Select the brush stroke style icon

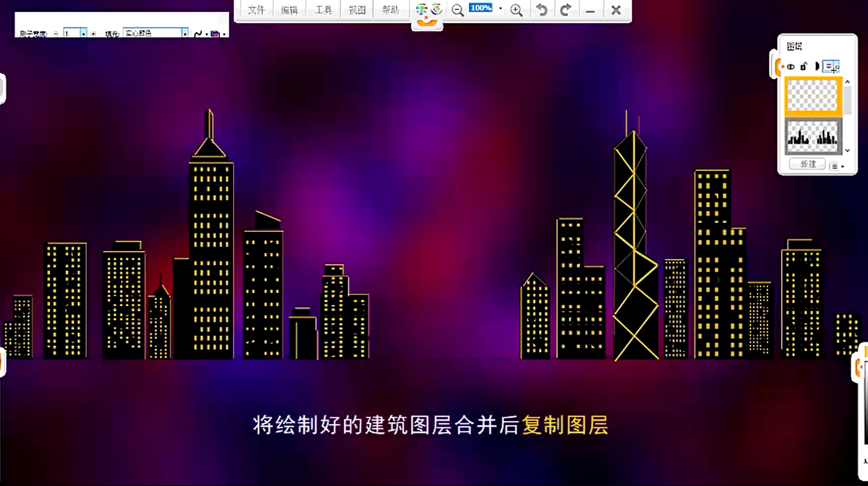click(x=198, y=34)
